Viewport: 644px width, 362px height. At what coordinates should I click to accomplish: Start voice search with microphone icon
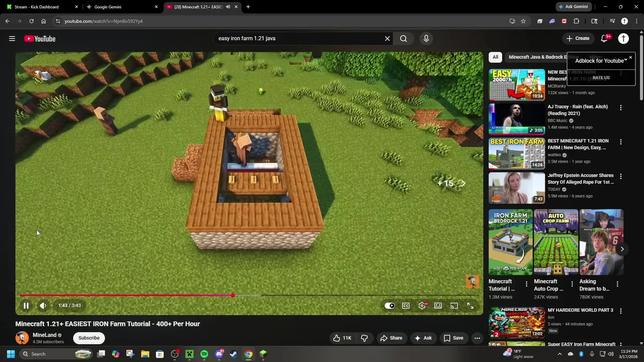(426, 38)
